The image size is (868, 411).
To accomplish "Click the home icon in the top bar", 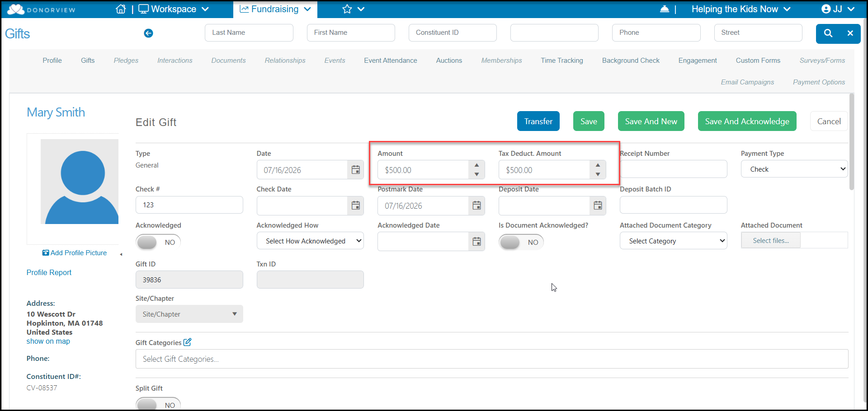I will pos(121,9).
